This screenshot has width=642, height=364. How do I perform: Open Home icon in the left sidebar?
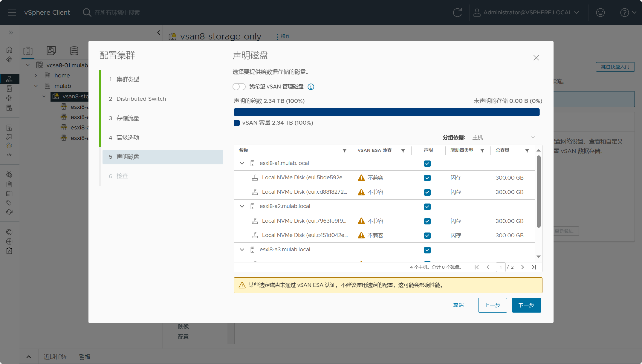coord(9,50)
